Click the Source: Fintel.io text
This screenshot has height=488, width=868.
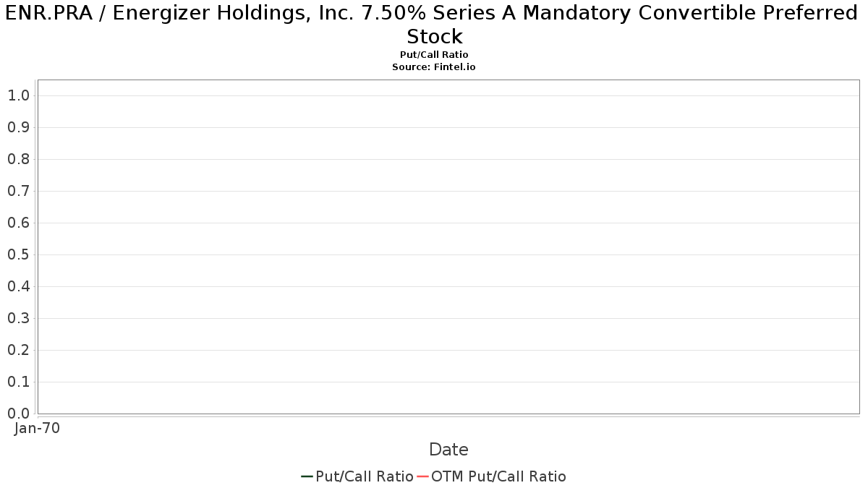(x=434, y=67)
